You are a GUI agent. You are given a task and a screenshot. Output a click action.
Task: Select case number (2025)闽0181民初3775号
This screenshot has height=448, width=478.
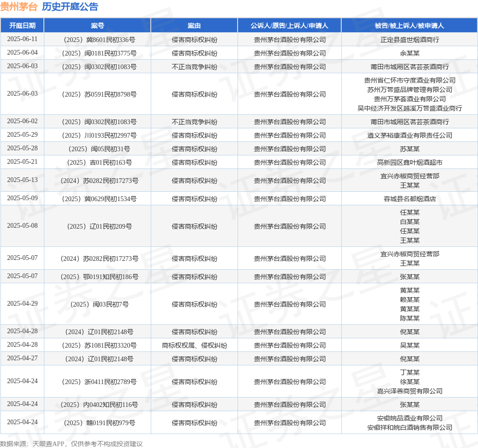[99, 53]
